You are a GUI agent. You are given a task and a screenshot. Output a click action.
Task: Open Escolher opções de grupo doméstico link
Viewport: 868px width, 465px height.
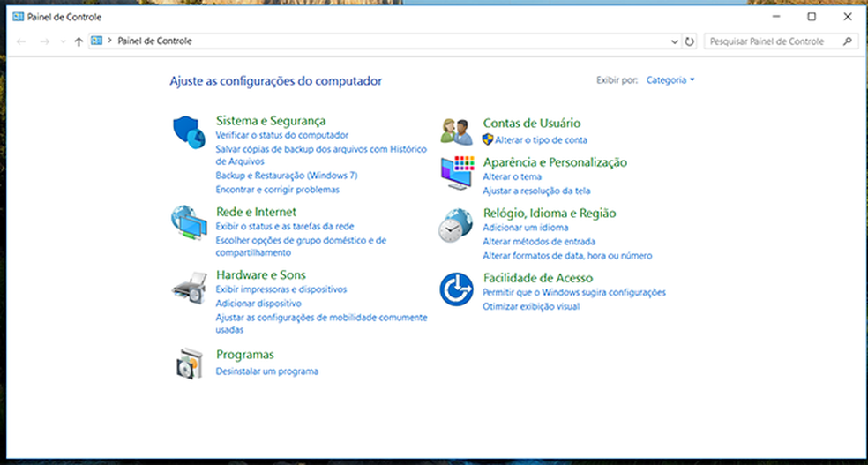[301, 246]
